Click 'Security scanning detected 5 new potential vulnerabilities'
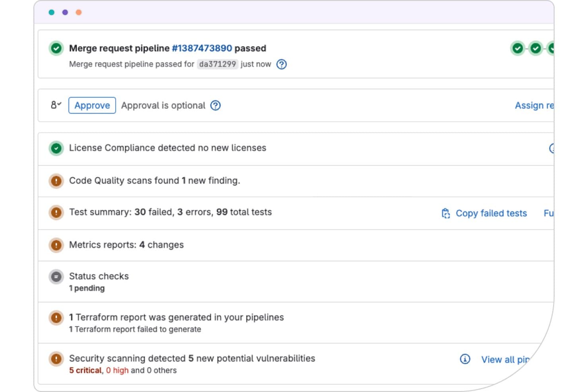588x392 pixels. point(192,358)
